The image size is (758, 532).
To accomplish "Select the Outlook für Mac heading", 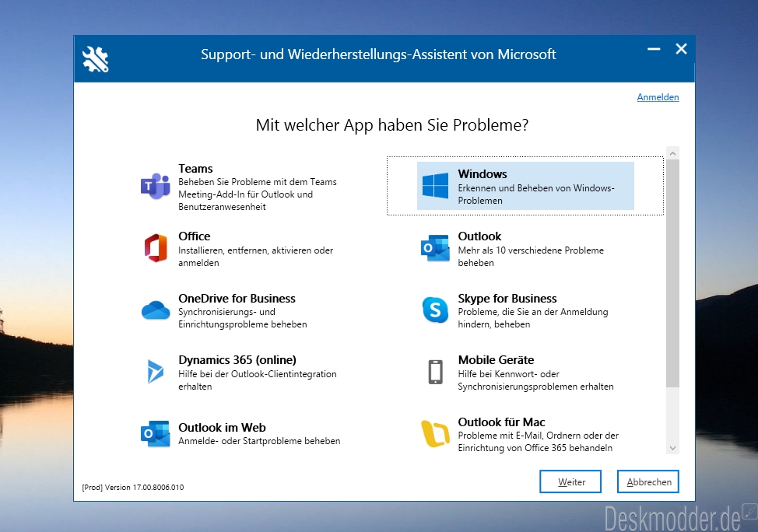I will [501, 422].
